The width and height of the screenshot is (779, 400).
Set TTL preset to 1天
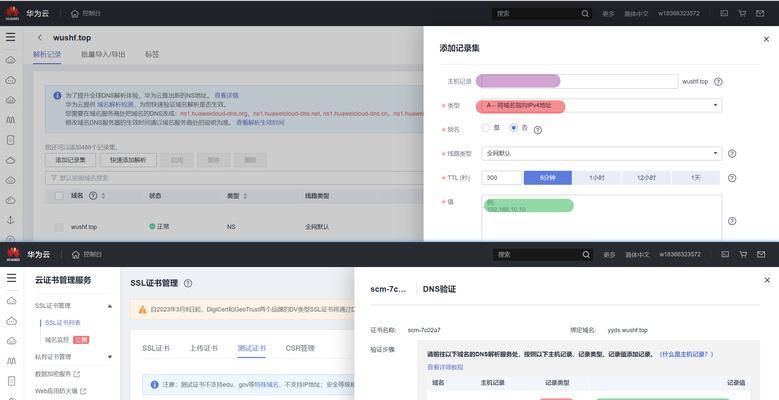pyautogui.click(x=696, y=177)
